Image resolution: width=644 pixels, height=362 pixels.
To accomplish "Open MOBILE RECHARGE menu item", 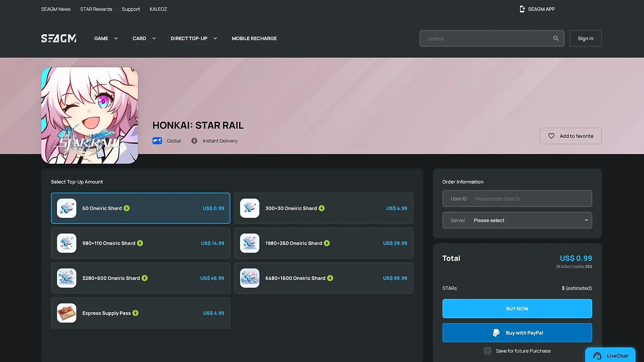I will point(254,39).
